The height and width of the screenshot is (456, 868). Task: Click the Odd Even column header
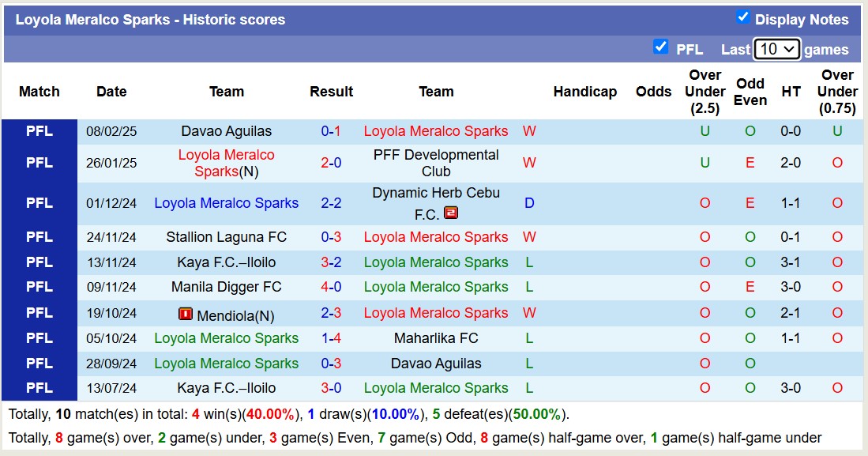click(x=750, y=92)
